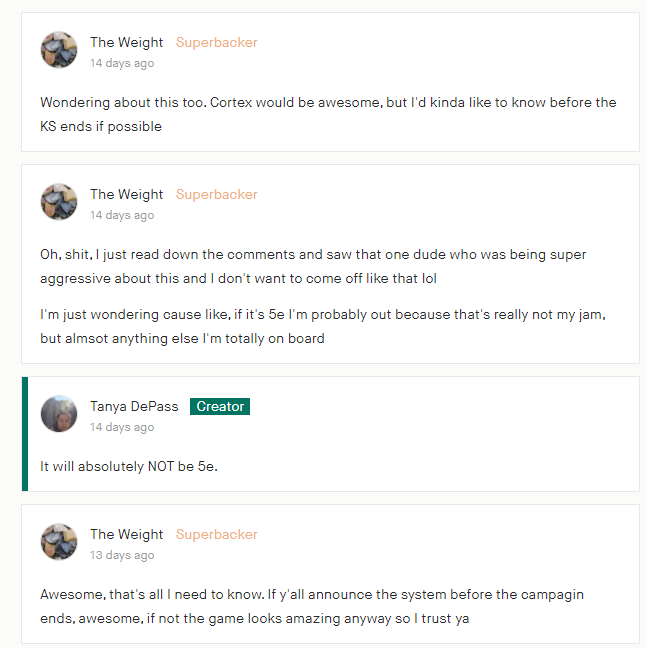Open the "14 days ago" timestamp on the Cortex comment
647x648 pixels.
point(122,63)
